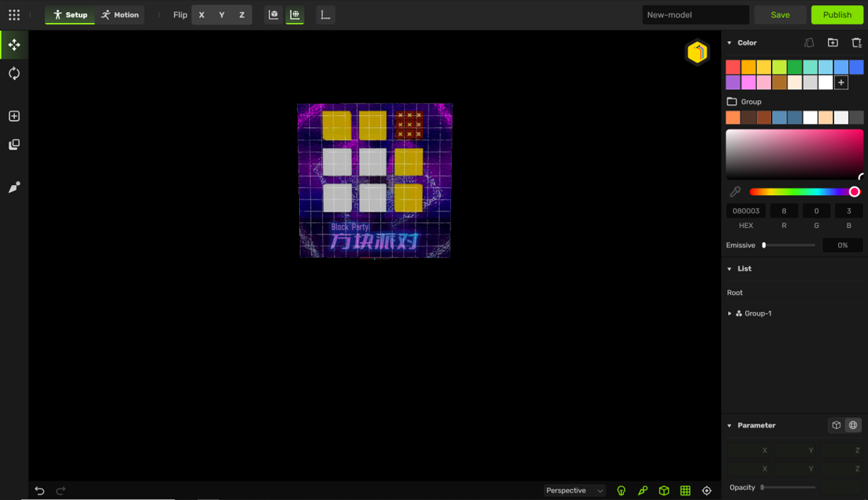Click the Add block tool
The height and width of the screenshot is (500, 868).
pyautogui.click(x=14, y=116)
